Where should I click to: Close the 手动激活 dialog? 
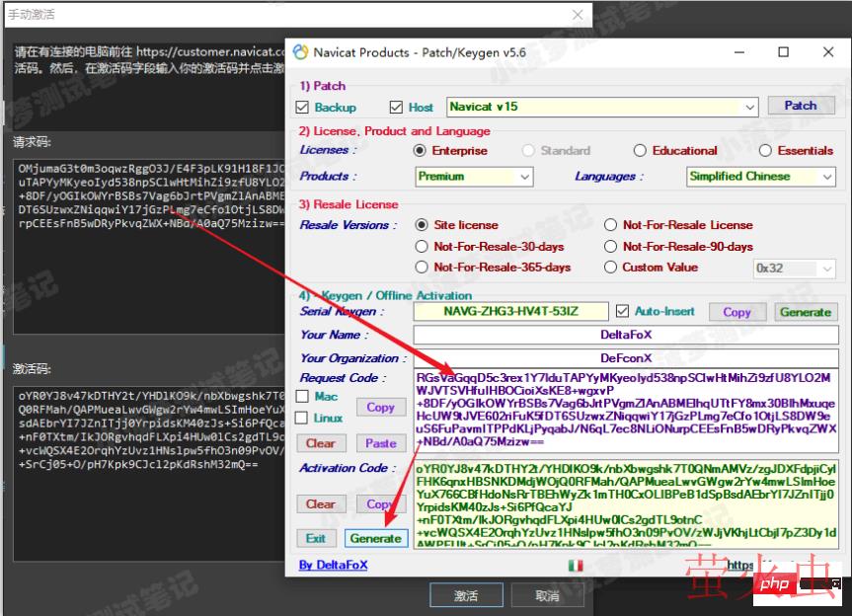578,15
